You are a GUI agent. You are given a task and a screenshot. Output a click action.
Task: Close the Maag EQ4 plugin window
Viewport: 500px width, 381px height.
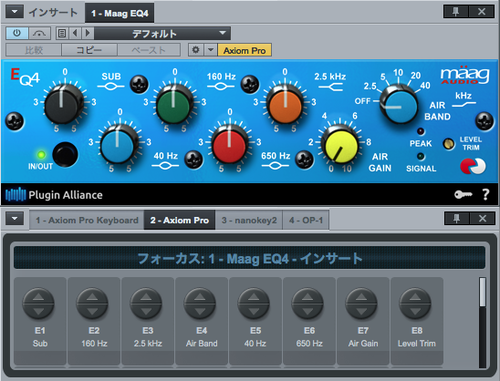pos(482,12)
